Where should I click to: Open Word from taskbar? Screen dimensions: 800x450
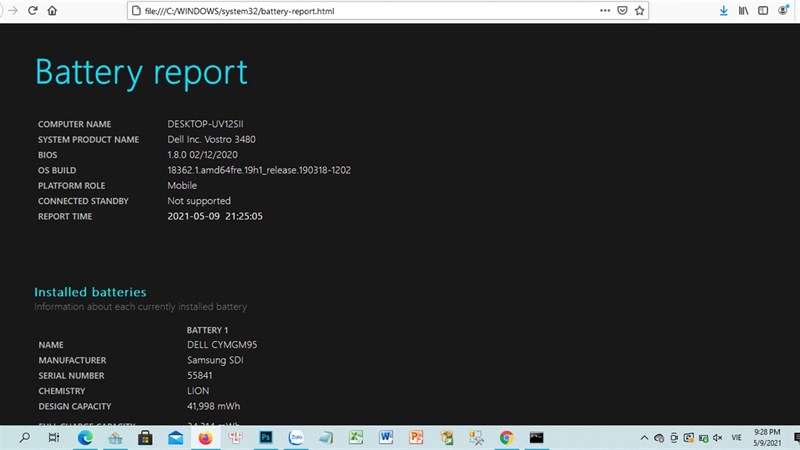click(386, 437)
